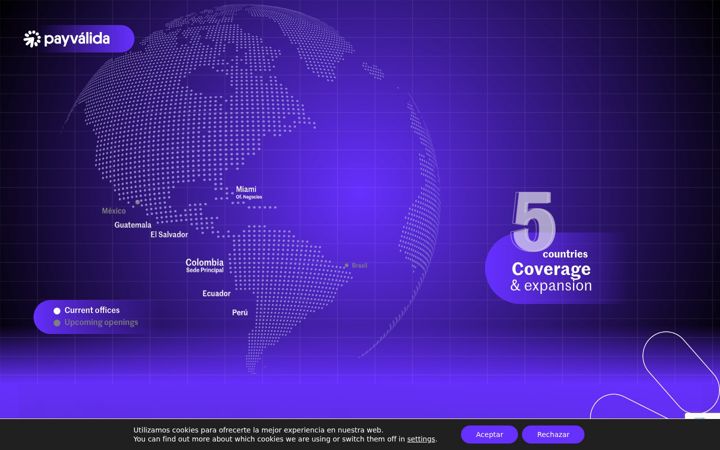Screen dimensions: 720x450
Task: Click the 'countries' text beside the 5
Action: tap(565, 254)
